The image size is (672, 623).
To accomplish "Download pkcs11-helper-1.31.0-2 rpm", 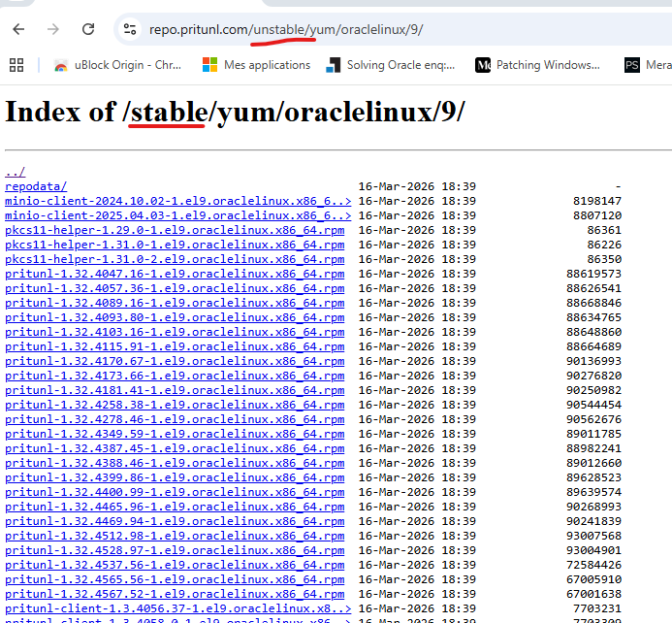I will coord(175,259).
